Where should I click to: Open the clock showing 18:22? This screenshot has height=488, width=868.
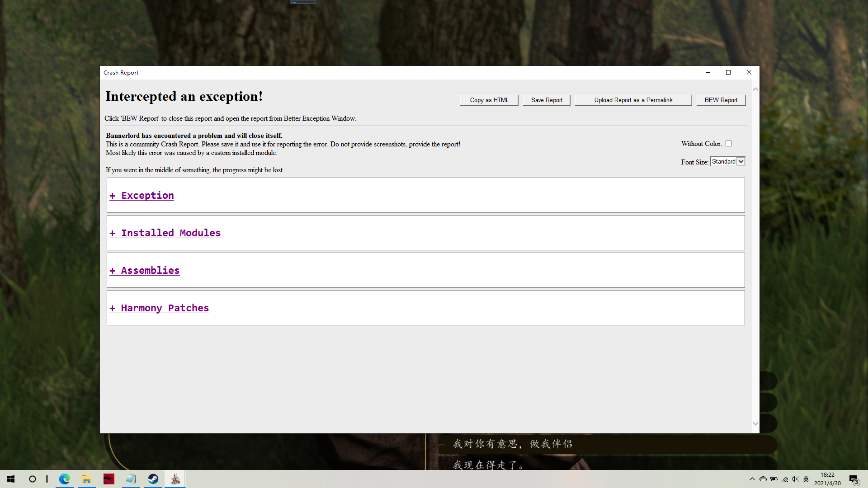point(827,479)
